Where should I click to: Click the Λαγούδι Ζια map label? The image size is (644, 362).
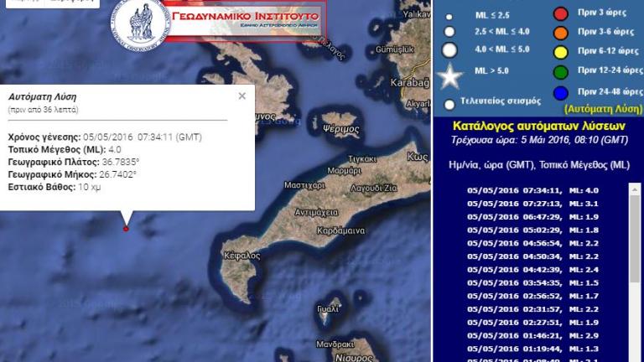coord(374,189)
